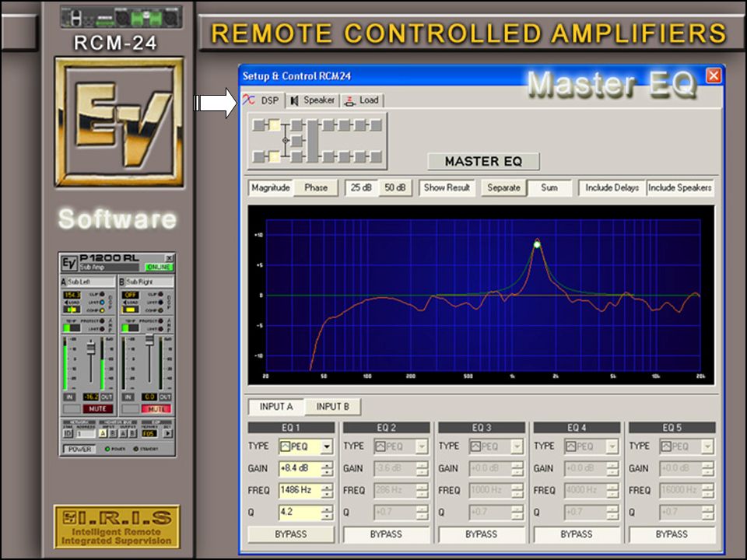Viewport: 747px width, 560px height.
Task: Click the center routing block in DSP diagram
Action: [296, 141]
